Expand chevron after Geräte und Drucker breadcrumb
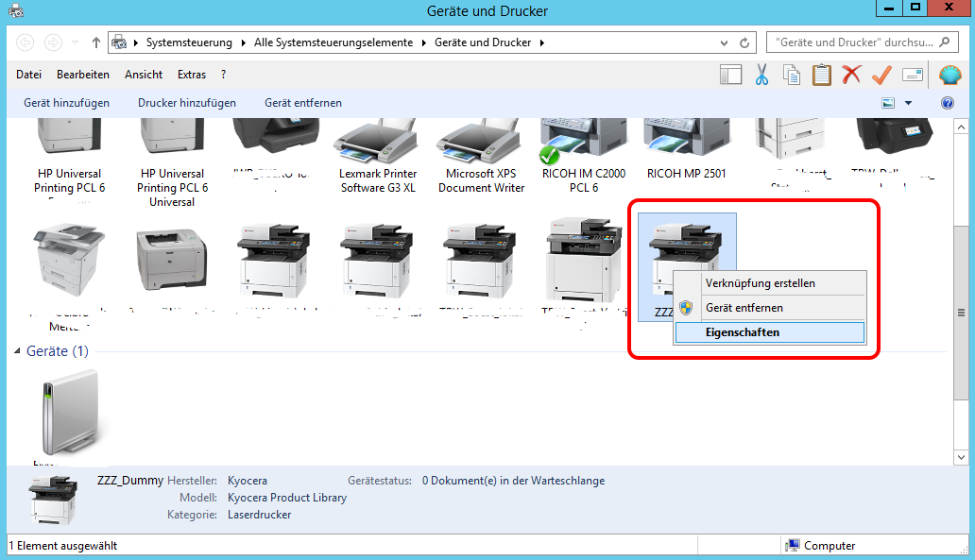Screen dimensions: 975x560 click(x=542, y=42)
